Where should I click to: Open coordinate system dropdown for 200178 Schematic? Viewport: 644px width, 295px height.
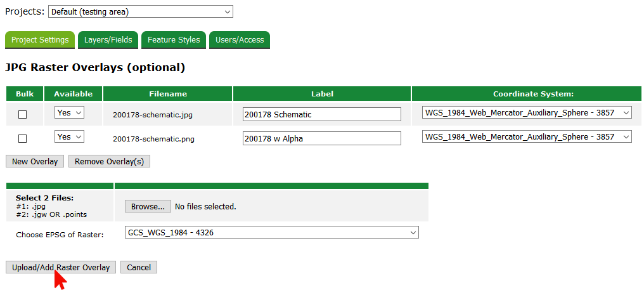527,113
